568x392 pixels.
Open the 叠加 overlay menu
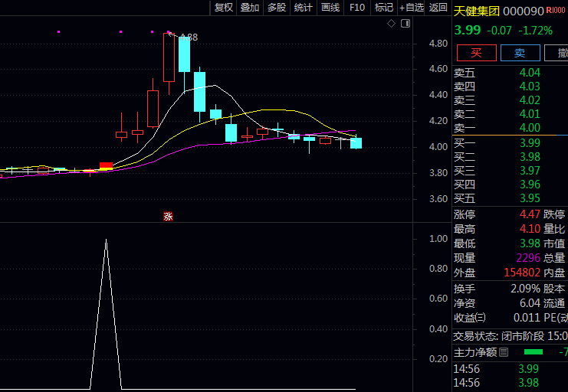point(250,8)
